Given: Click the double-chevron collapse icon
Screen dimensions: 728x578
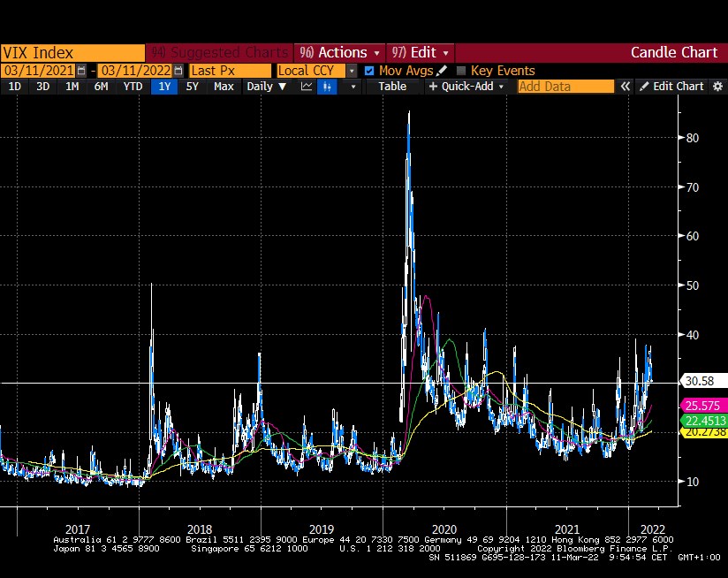Looking at the screenshot, I should [626, 87].
